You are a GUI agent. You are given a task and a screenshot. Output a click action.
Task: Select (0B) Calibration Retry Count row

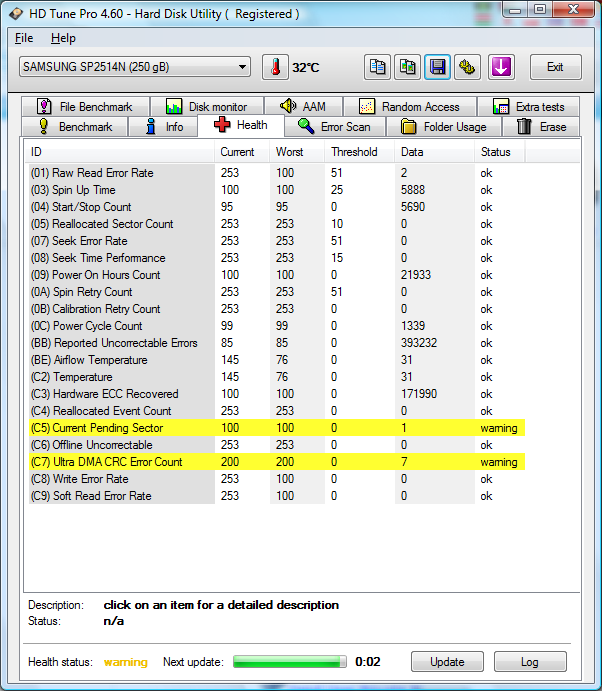click(277, 309)
